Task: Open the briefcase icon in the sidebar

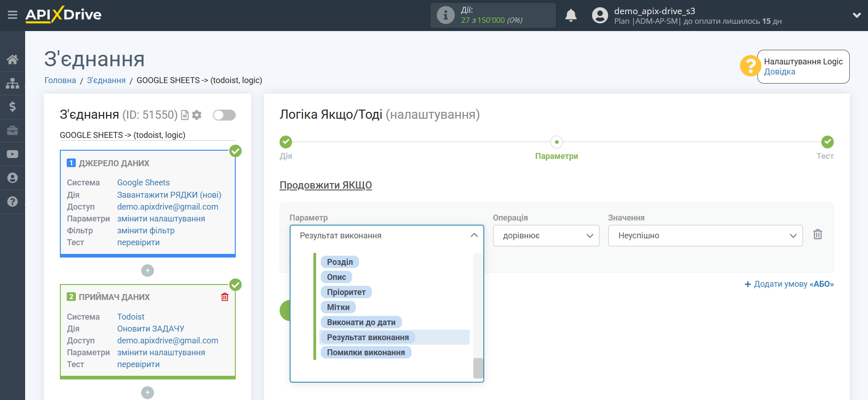Action: [12, 131]
